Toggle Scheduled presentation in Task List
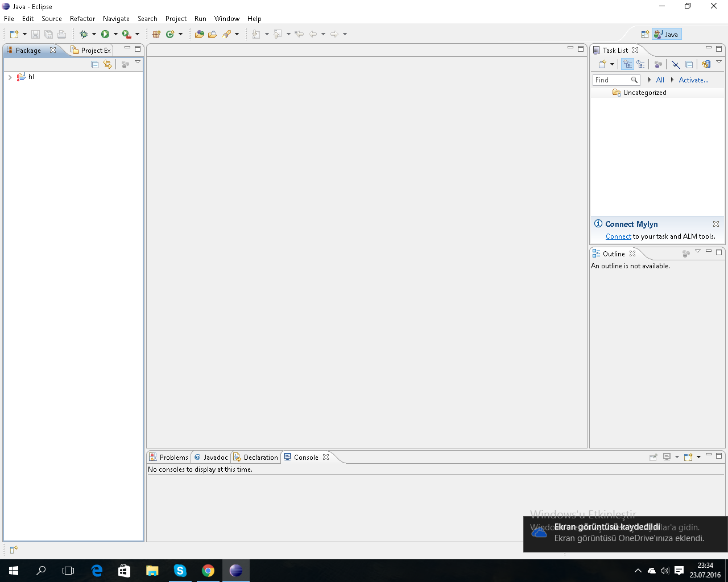Viewport: 728px width, 582px height. tap(640, 64)
